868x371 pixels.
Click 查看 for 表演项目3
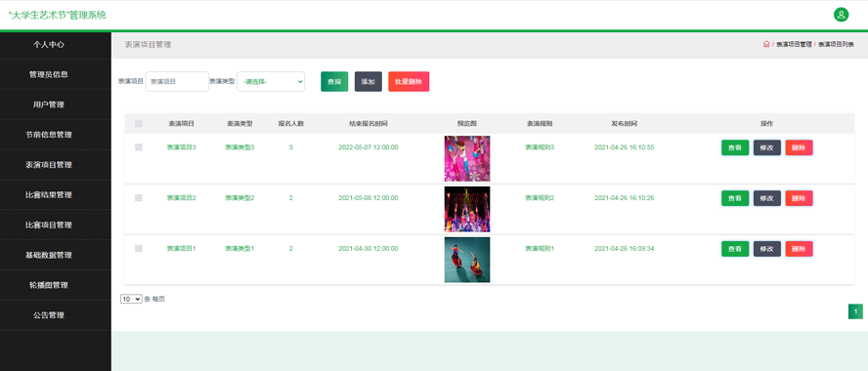pyautogui.click(x=735, y=147)
